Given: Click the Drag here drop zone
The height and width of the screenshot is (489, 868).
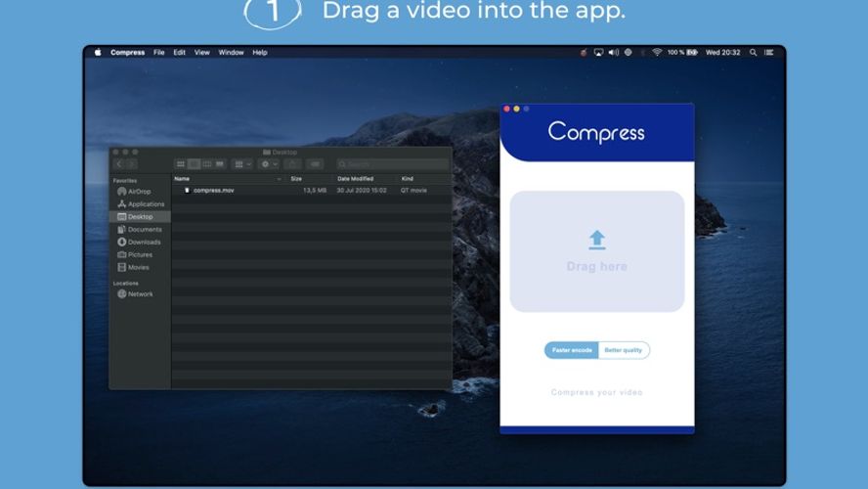Looking at the screenshot, I should pos(596,251).
